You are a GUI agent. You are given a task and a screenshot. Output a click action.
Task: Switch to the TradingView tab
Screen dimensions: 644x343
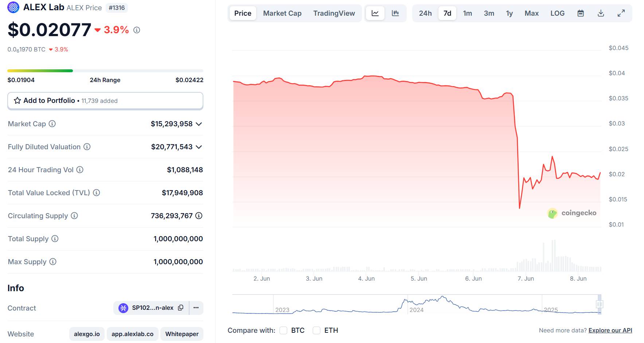click(x=334, y=13)
